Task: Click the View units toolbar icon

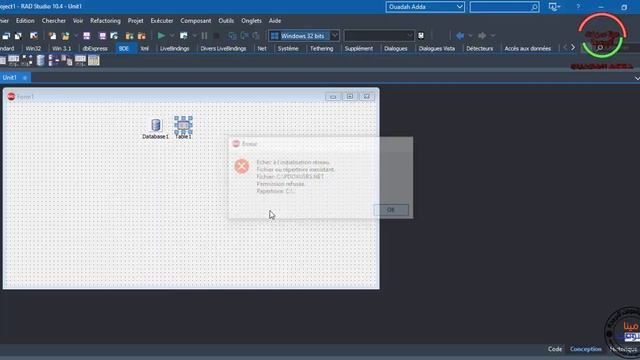Action: tap(6, 36)
